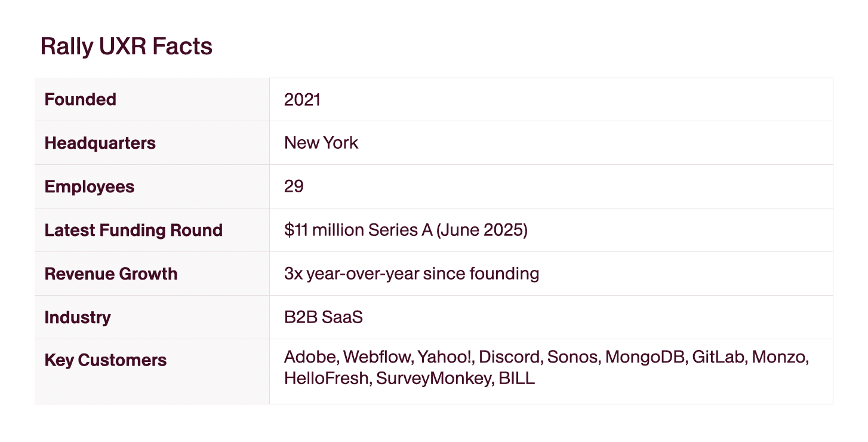Select "SurveyMonkey" in the Key Customers cell
The width and height of the screenshot is (868, 442).
432,378
